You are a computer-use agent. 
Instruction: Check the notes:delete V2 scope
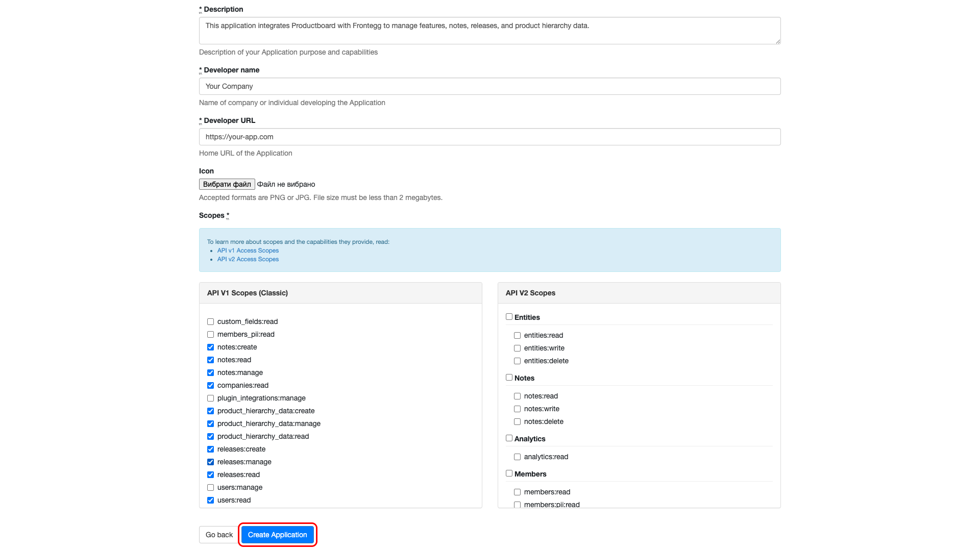point(517,421)
